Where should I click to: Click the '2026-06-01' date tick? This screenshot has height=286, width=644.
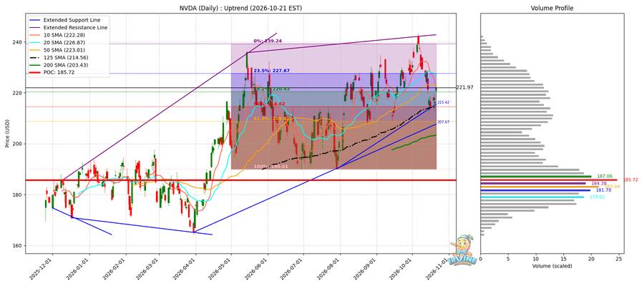257,268
